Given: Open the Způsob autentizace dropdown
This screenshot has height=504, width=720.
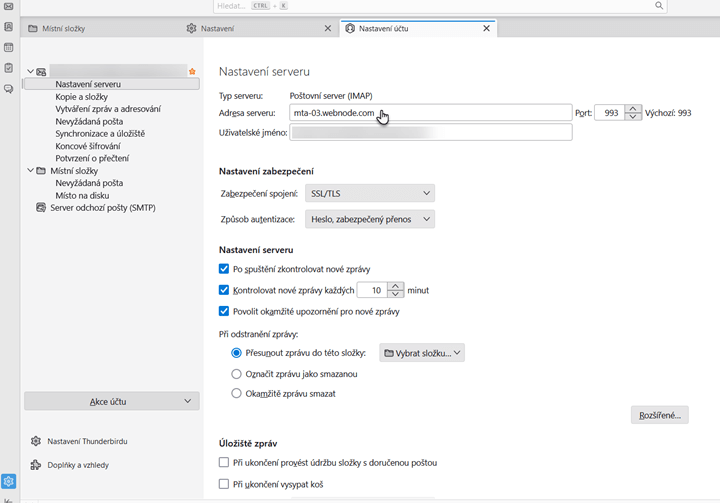Looking at the screenshot, I should point(370,219).
